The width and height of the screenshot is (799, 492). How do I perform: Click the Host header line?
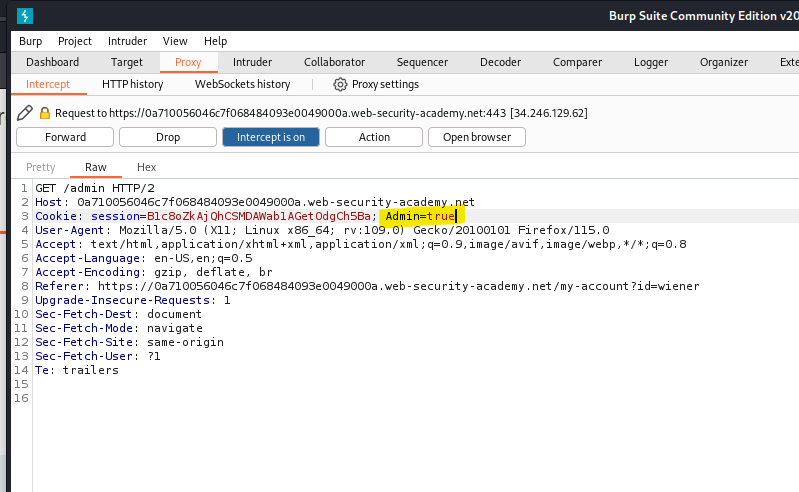tap(255, 202)
